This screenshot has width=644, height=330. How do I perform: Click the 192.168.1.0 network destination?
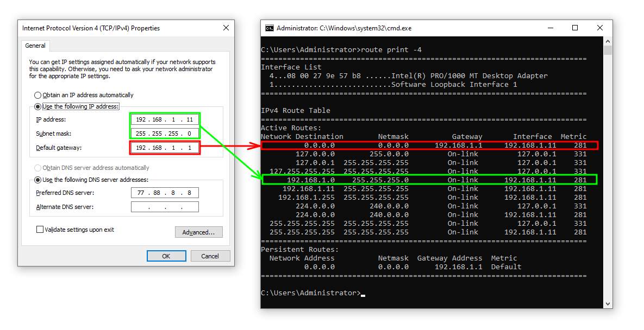(x=311, y=180)
